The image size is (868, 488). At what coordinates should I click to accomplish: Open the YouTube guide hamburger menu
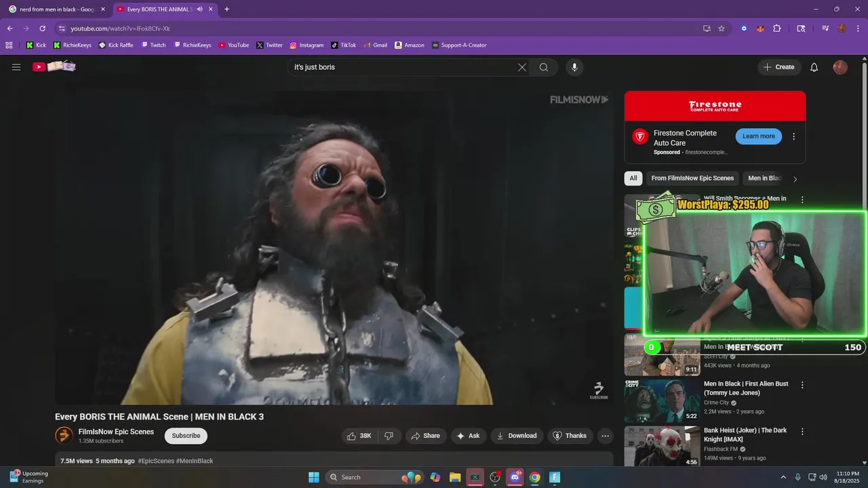pyautogui.click(x=16, y=67)
